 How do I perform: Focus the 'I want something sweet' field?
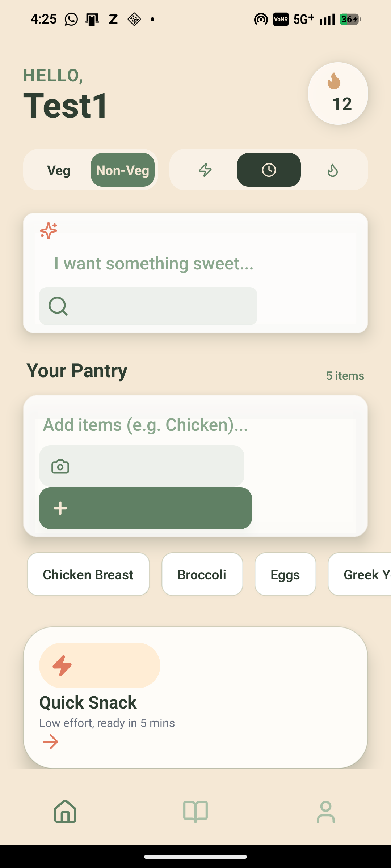(195, 264)
